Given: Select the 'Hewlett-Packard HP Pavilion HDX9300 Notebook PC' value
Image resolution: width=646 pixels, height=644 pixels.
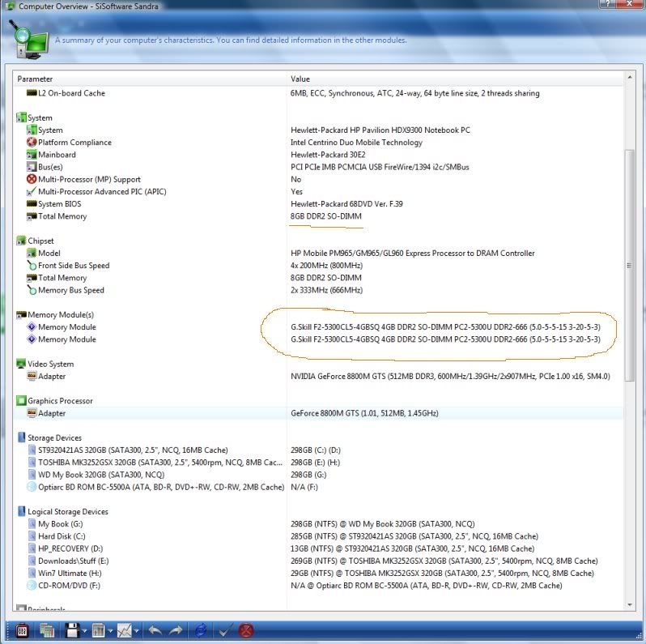Looking at the screenshot, I should coord(380,130).
